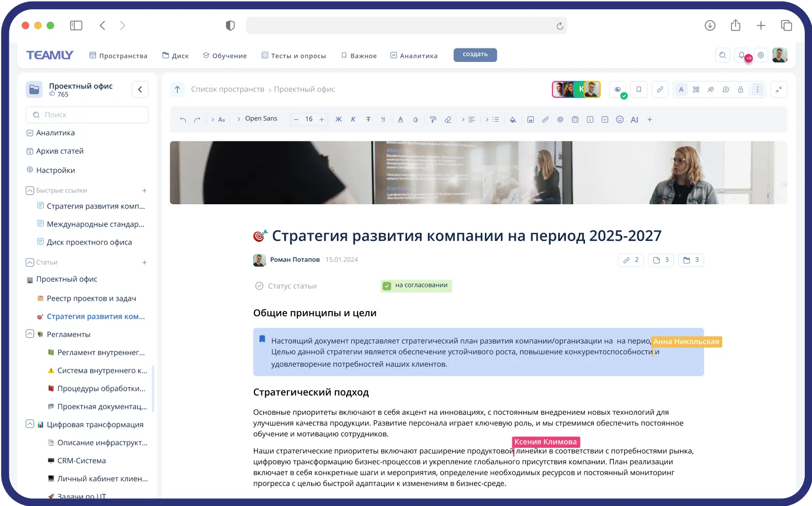
Task: Open the top-right search icon
Action: 723,55
